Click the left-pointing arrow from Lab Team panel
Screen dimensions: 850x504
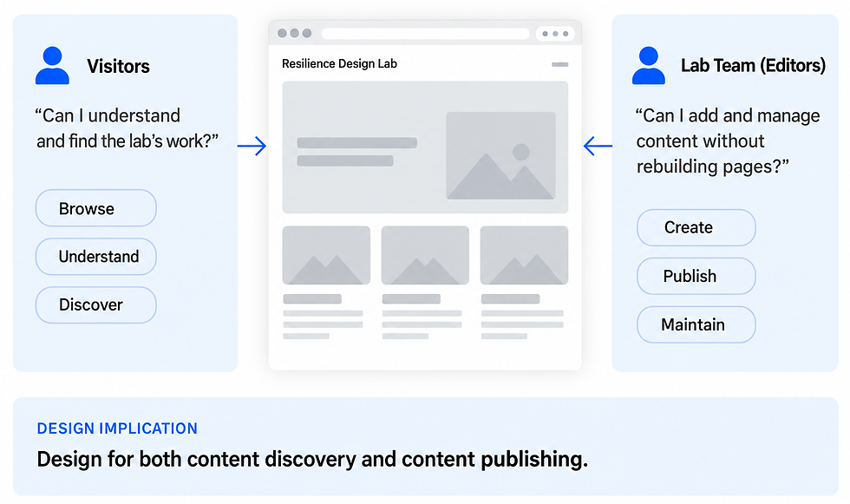[x=598, y=146]
